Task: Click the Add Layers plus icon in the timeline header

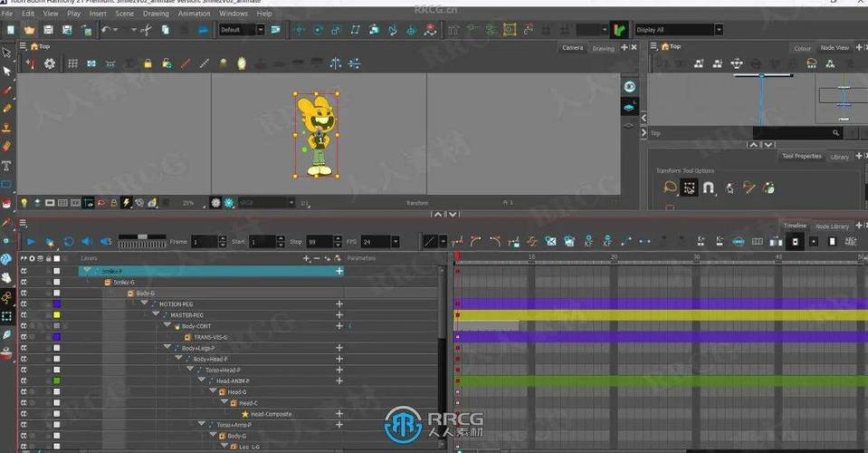Action: [x=307, y=258]
